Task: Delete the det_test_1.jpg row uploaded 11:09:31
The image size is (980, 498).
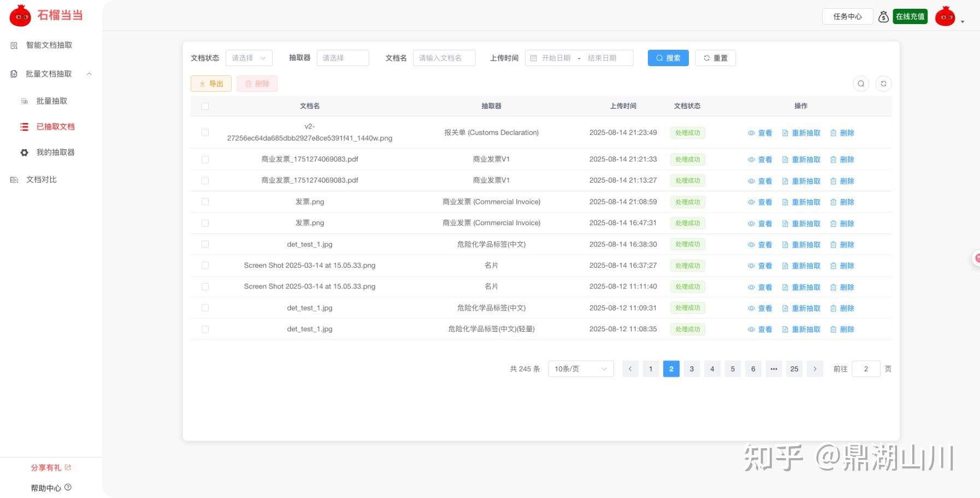Action: 842,308
